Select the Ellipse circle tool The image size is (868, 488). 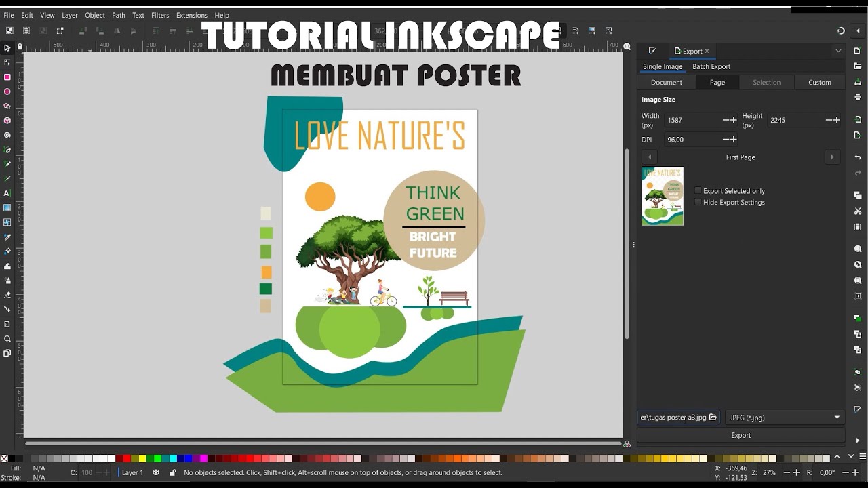tap(7, 91)
